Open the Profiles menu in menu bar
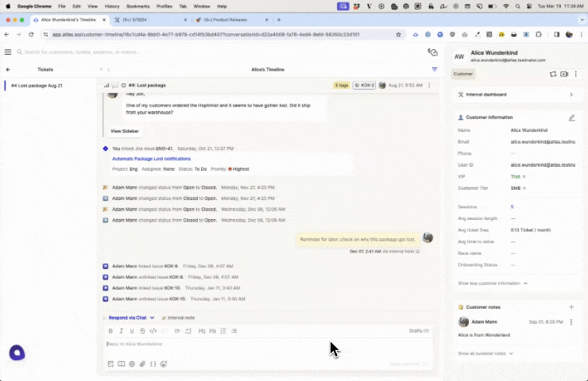The width and height of the screenshot is (588, 381). tap(164, 6)
